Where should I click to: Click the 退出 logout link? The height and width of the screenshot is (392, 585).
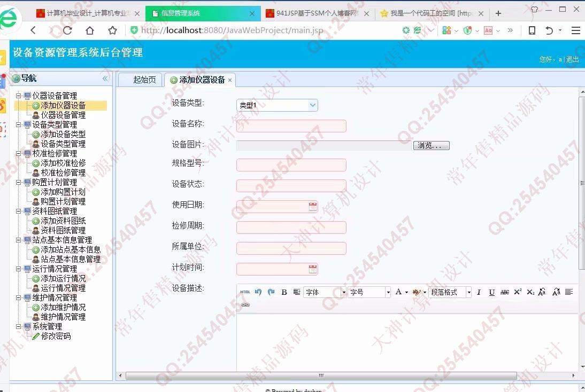[x=572, y=59]
